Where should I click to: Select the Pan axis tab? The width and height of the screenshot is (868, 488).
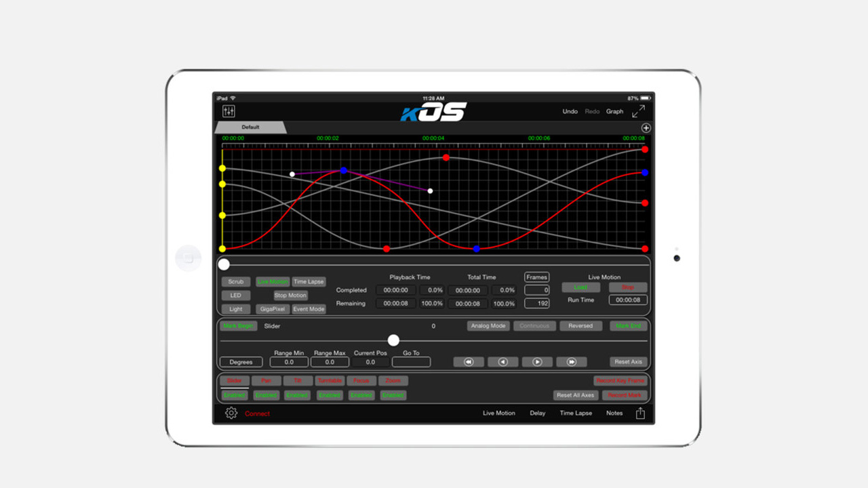pyautogui.click(x=267, y=381)
